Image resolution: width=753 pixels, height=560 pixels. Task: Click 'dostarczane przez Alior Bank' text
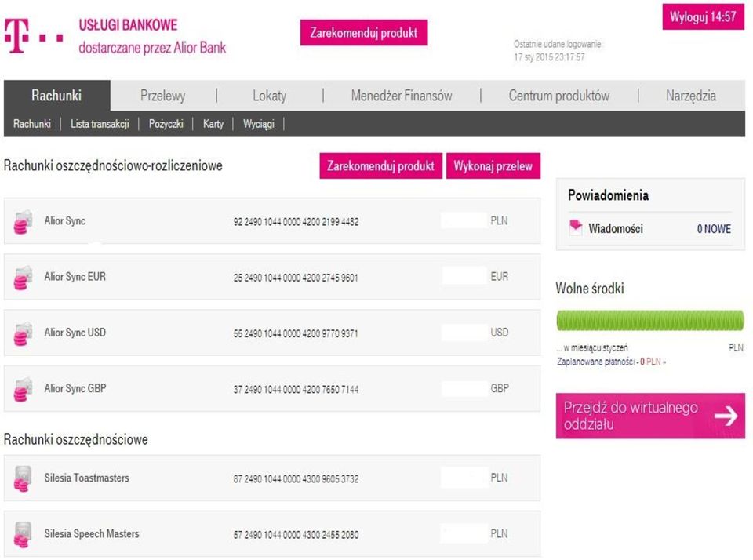tap(152, 48)
